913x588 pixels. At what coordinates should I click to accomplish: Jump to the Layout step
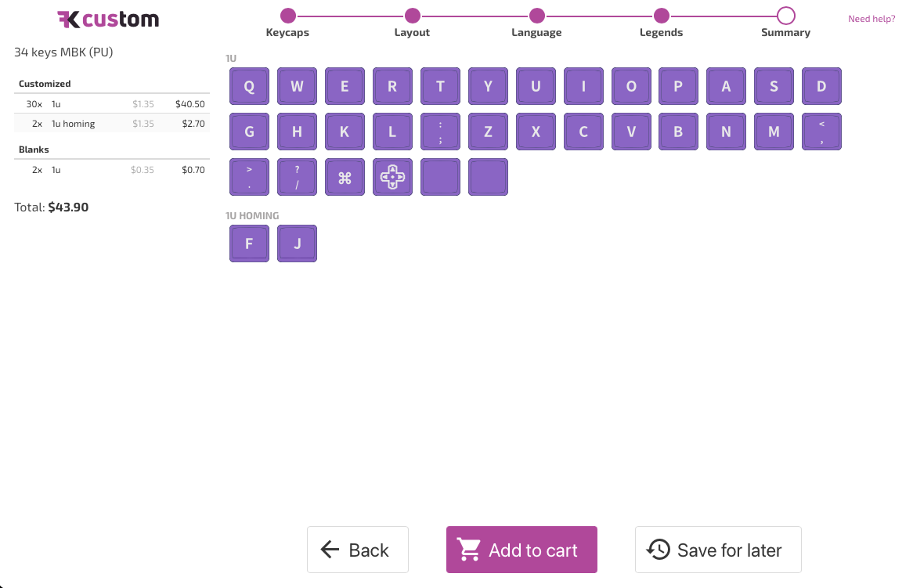(413, 16)
